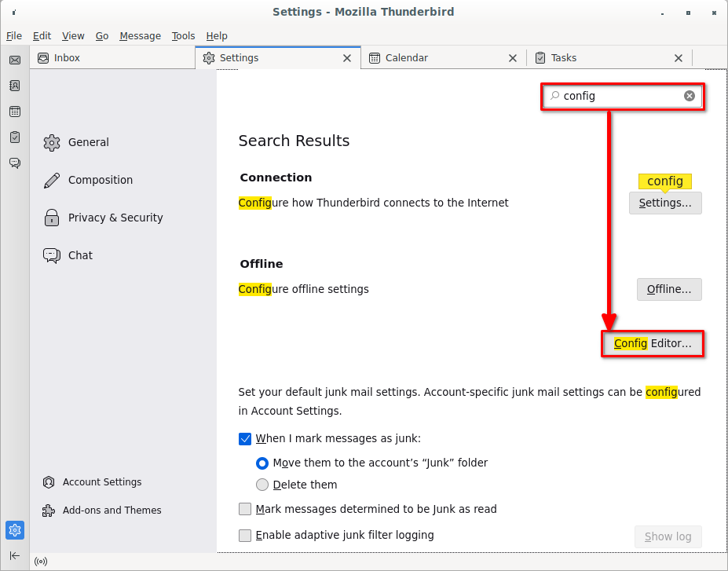This screenshot has width=728, height=571.
Task: Open the Message menu
Action: tap(140, 36)
